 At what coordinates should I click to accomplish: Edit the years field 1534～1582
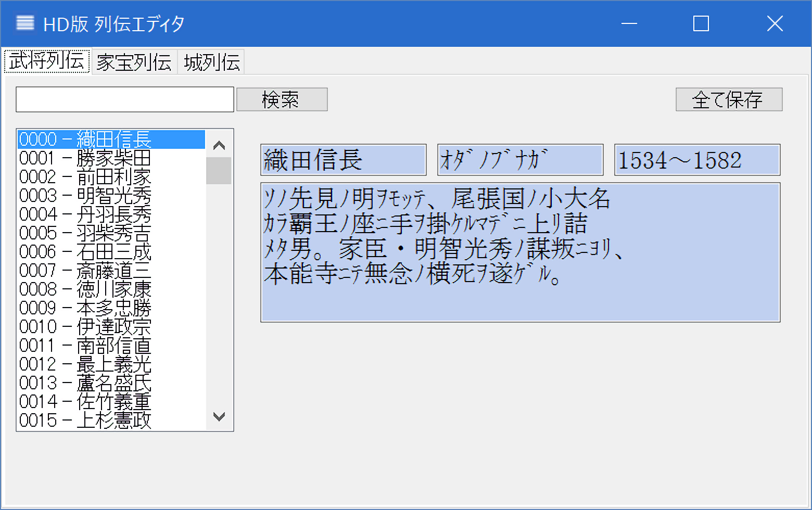[x=697, y=160]
